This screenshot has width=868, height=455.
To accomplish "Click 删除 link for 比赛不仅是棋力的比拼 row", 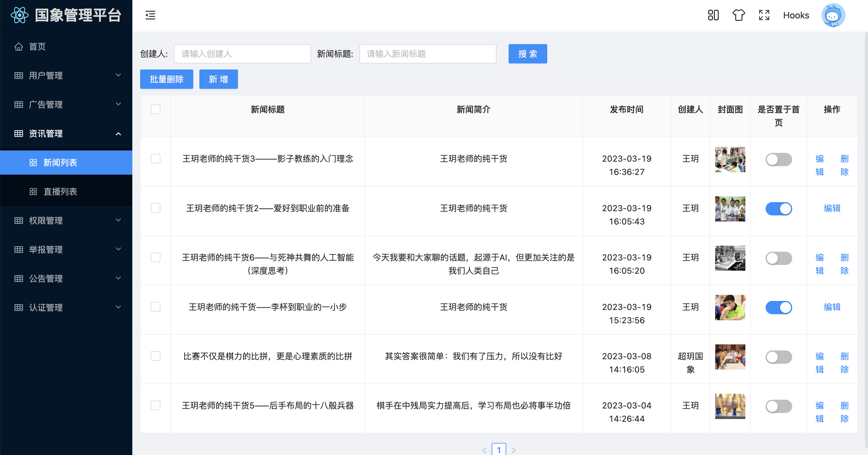I will coord(844,363).
